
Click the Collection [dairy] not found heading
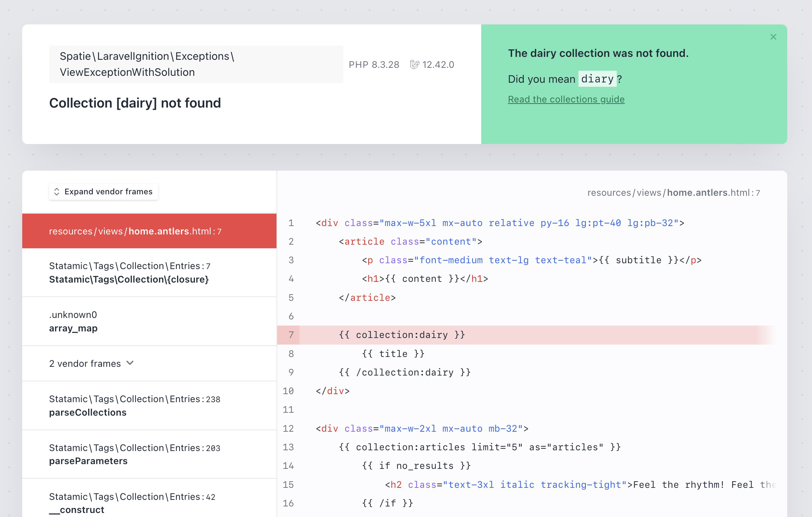(135, 103)
